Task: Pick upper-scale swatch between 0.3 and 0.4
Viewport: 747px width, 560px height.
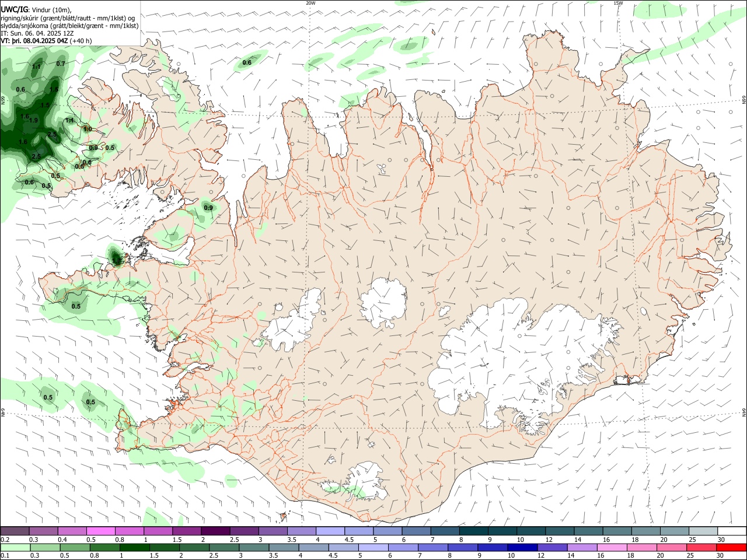Action: click(x=43, y=531)
